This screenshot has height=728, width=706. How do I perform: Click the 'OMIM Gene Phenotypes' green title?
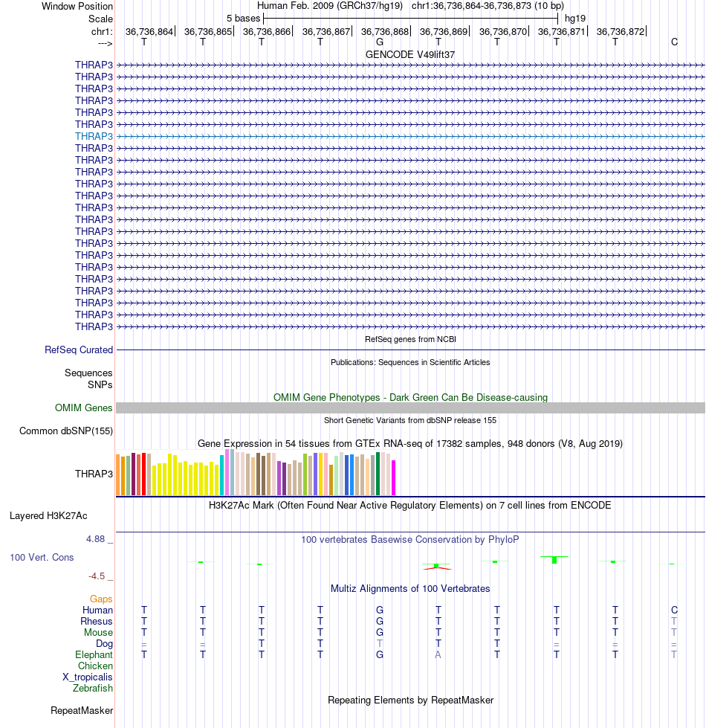(x=410, y=397)
